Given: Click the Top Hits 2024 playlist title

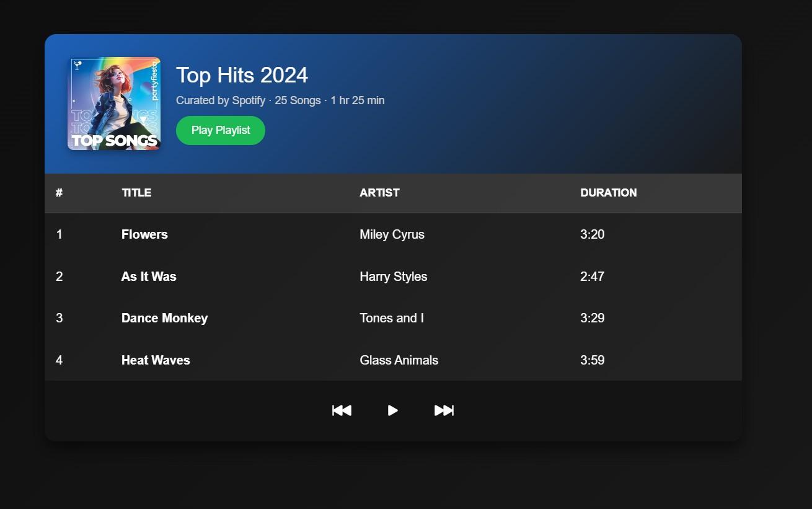Looking at the screenshot, I should [x=242, y=74].
